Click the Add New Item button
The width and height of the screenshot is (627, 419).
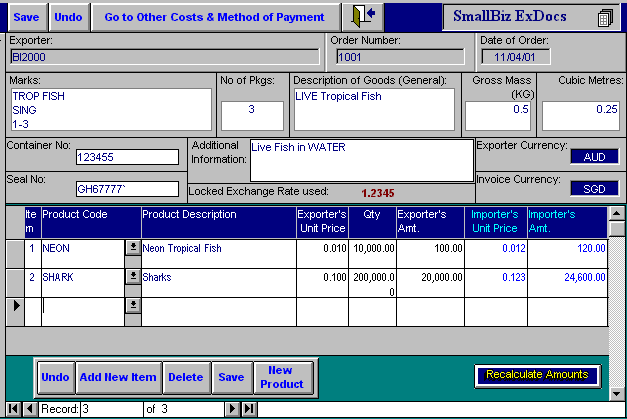pyautogui.click(x=118, y=377)
